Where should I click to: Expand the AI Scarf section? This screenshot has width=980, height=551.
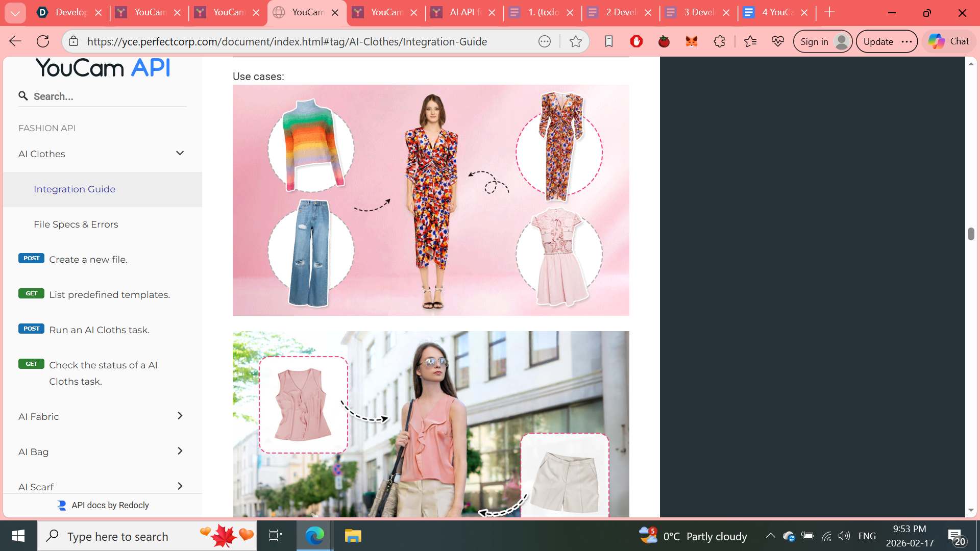(180, 486)
